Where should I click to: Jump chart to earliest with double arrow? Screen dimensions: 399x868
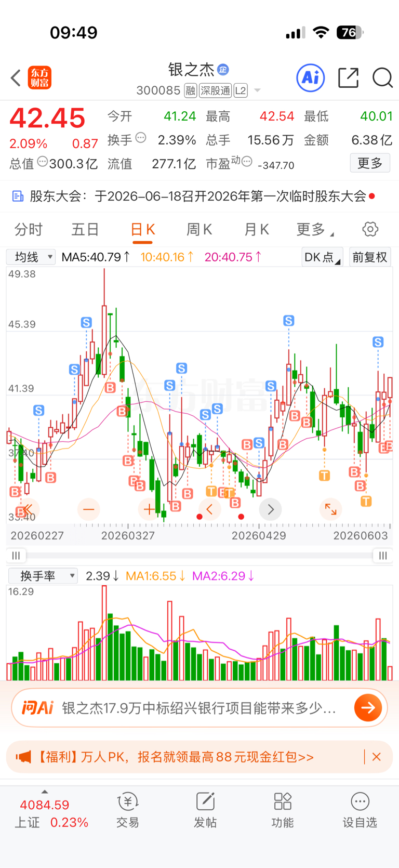pyautogui.click(x=28, y=509)
